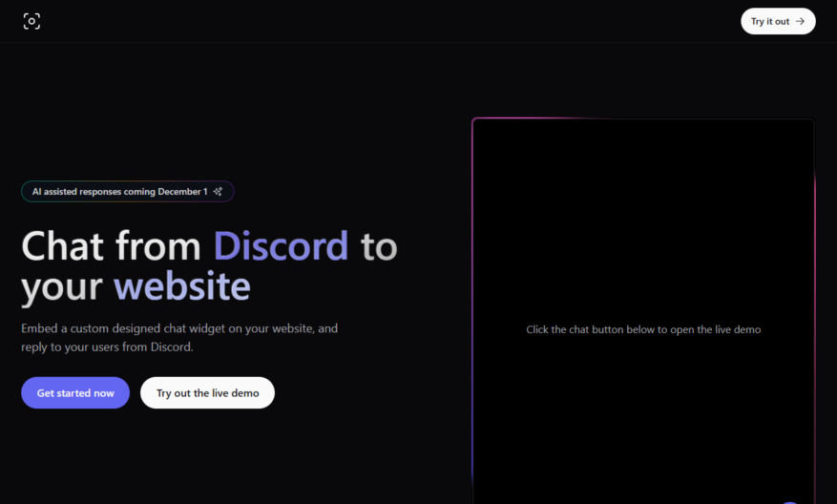Screen dimensions: 837x504
Task: Click the word 'website' in the headline
Action: pyautogui.click(x=182, y=286)
